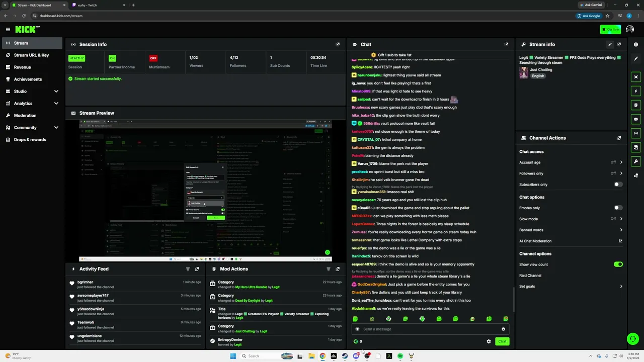The image size is (644, 362).
Task: Toggle Subscribers only chat
Action: [x=618, y=185]
